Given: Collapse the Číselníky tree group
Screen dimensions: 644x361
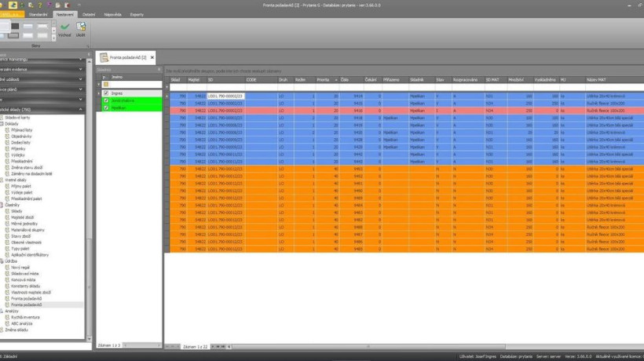Looking at the screenshot, I should pyautogui.click(x=2, y=204).
